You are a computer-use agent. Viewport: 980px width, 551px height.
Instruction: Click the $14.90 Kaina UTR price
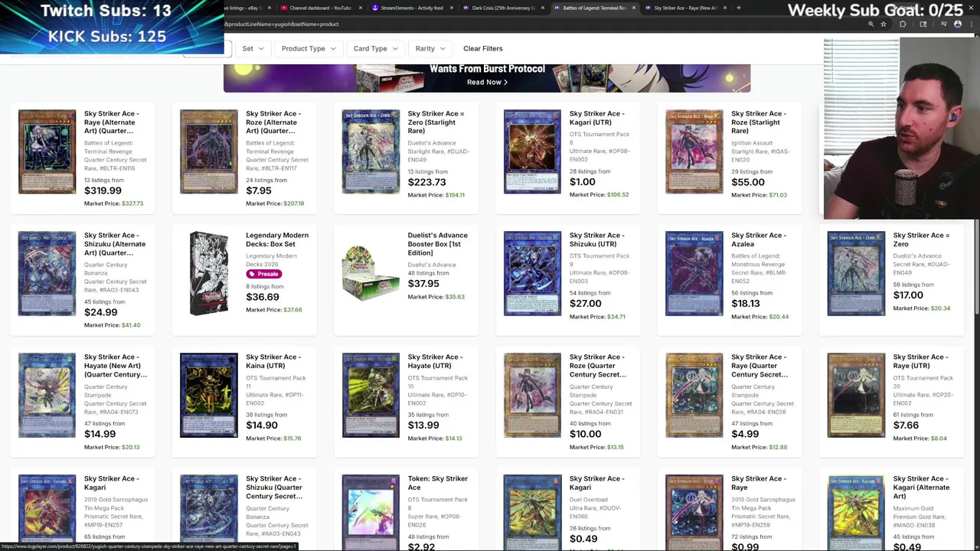[x=262, y=425]
